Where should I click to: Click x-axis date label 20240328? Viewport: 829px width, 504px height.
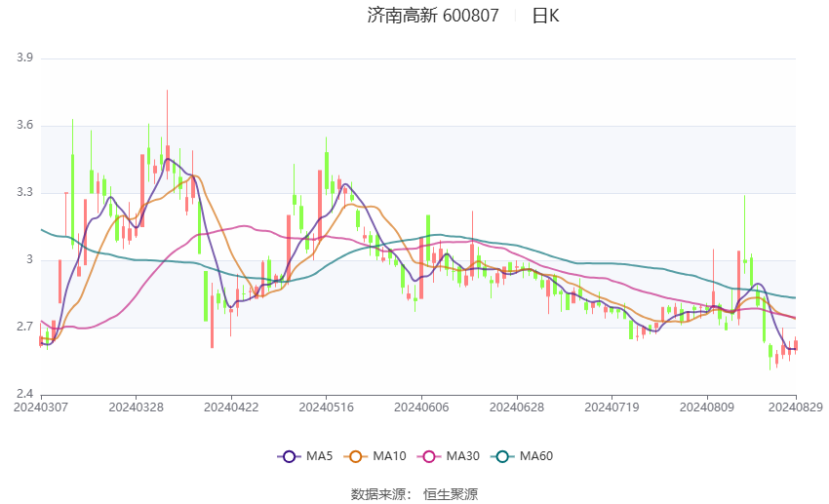click(136, 407)
